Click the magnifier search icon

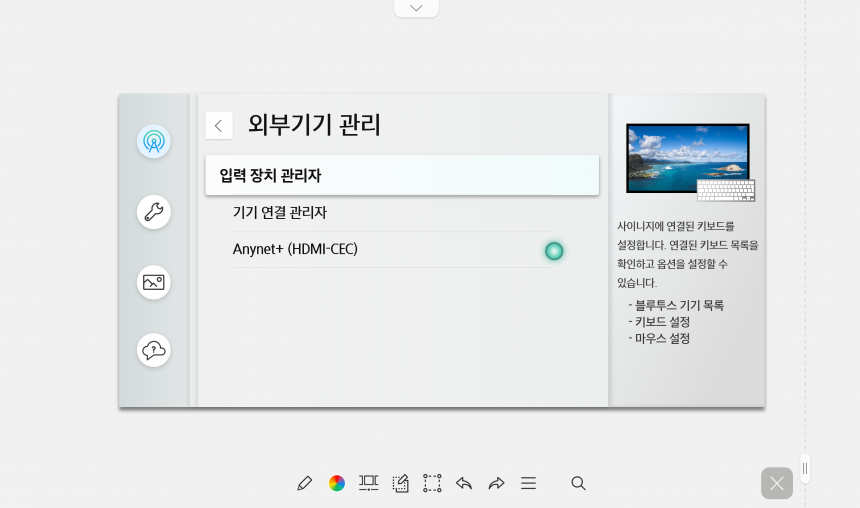coord(578,483)
